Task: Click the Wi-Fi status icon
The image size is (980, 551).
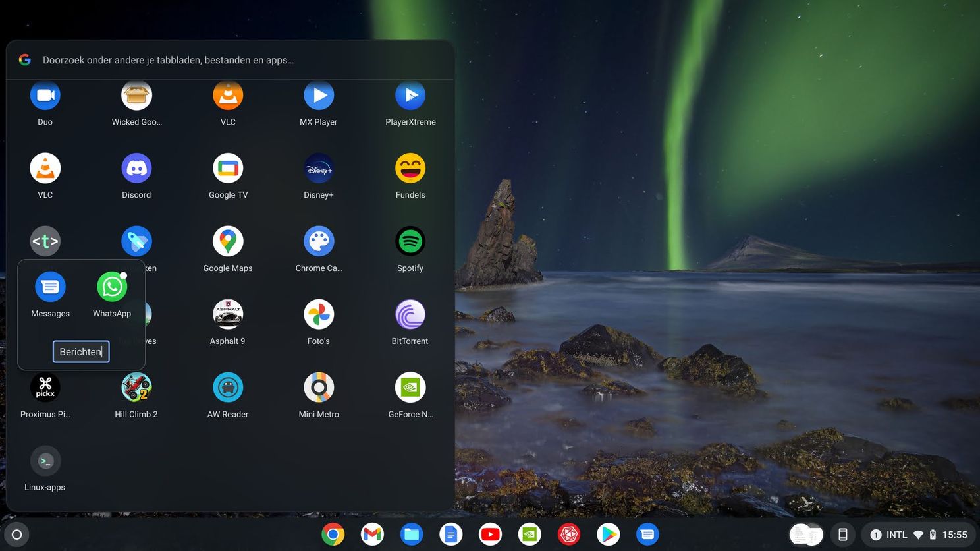Action: coord(918,535)
